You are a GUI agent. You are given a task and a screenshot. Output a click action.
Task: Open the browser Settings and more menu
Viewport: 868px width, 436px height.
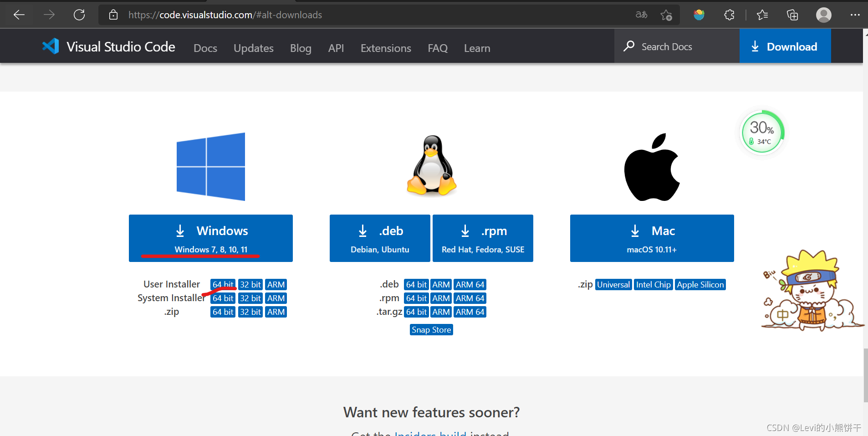(855, 15)
